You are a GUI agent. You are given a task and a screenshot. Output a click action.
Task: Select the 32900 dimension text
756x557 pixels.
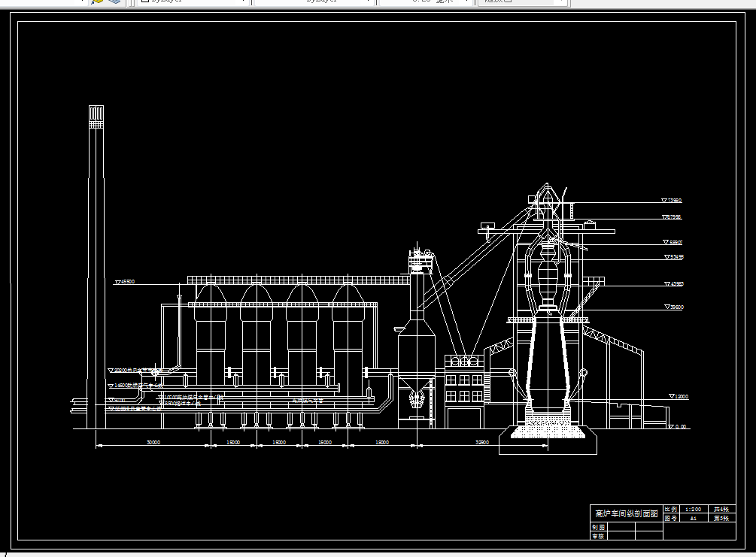[482, 442]
